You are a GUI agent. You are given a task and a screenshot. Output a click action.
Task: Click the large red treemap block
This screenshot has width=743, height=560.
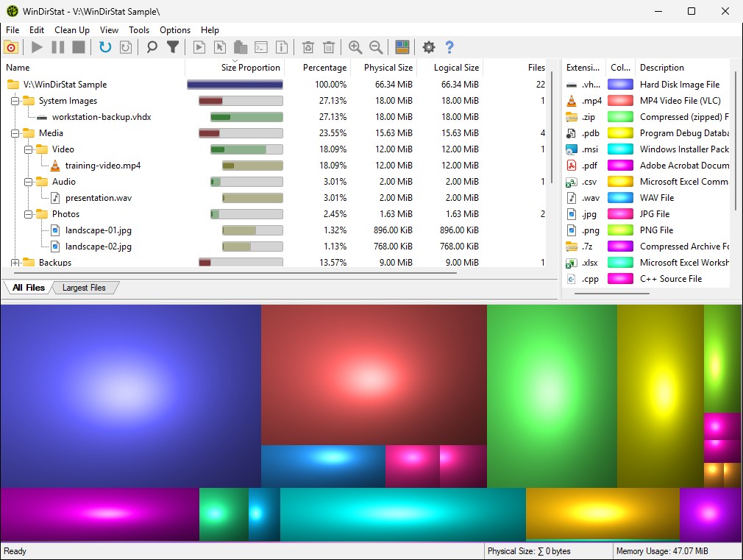click(374, 375)
